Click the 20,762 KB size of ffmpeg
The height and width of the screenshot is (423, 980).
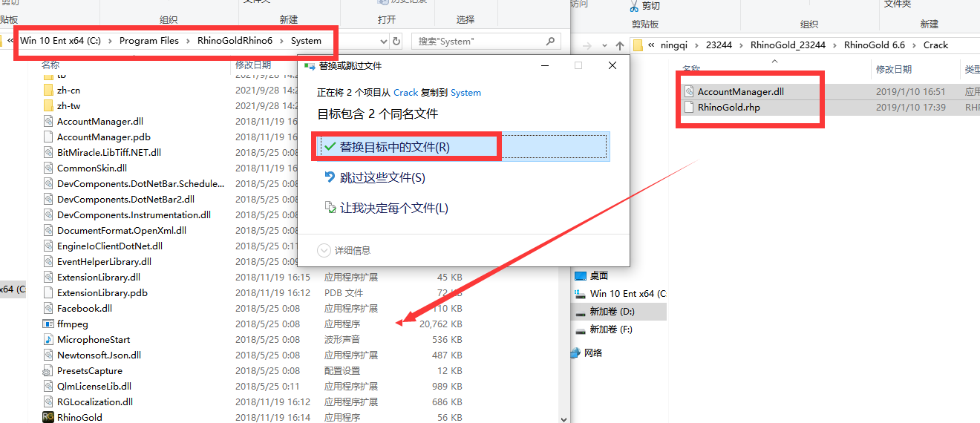click(441, 324)
